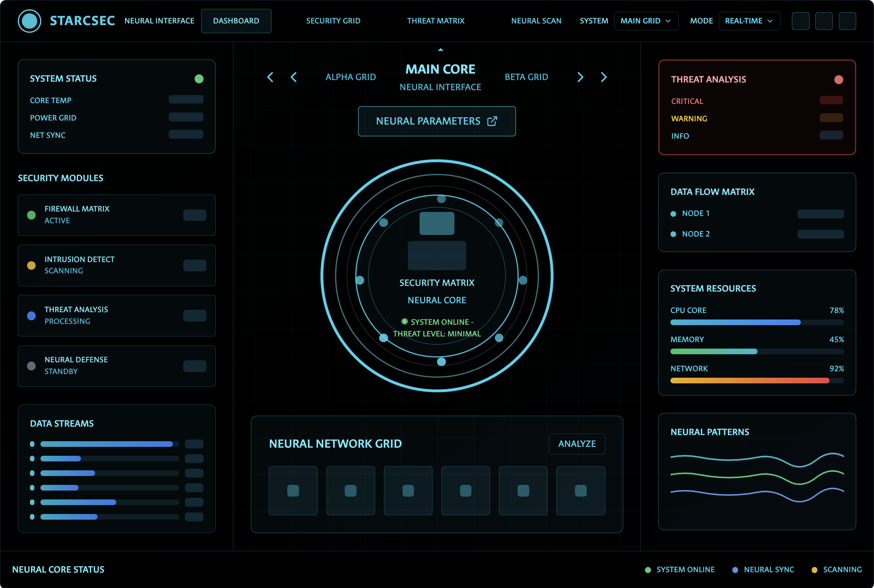This screenshot has width=874, height=588.
Task: Go to next grid with inner right chevron
Action: (x=580, y=77)
